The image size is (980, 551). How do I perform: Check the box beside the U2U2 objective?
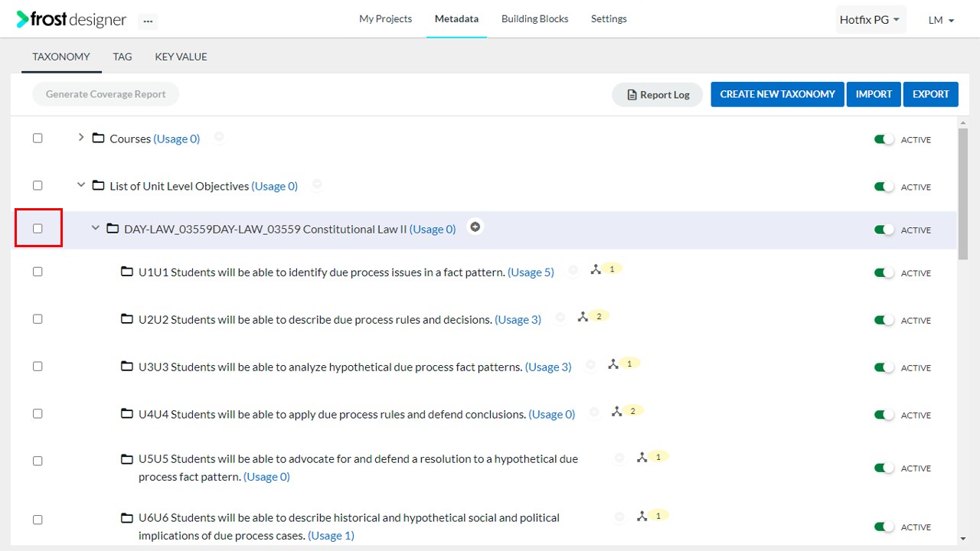coord(38,319)
